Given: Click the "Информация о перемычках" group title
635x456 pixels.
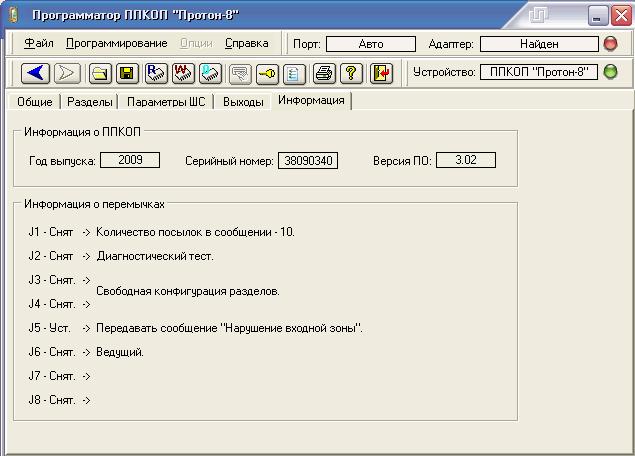Looking at the screenshot, I should (94, 204).
